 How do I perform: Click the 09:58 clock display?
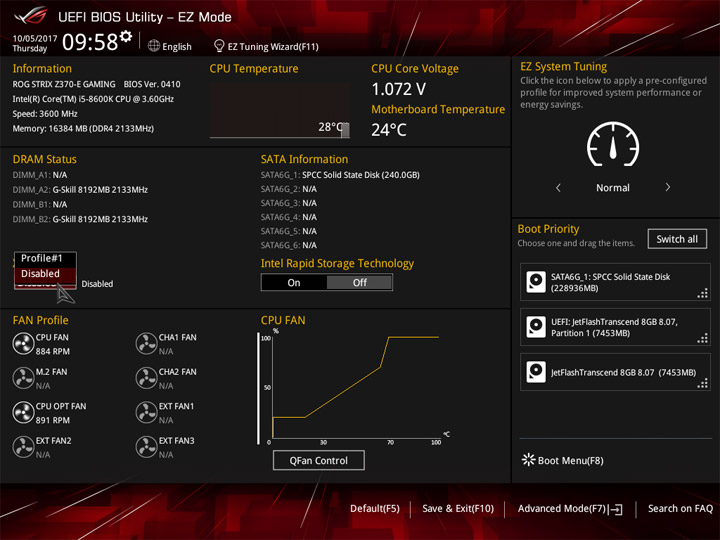(90, 42)
